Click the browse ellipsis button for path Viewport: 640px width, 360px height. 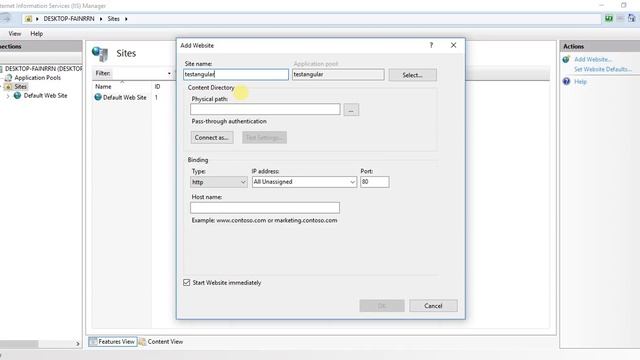click(x=351, y=110)
